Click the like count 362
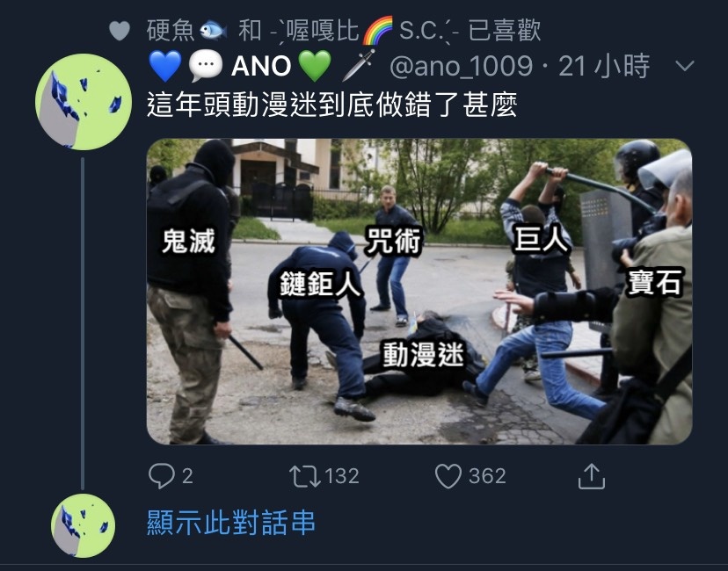The image size is (728, 571). tap(487, 476)
